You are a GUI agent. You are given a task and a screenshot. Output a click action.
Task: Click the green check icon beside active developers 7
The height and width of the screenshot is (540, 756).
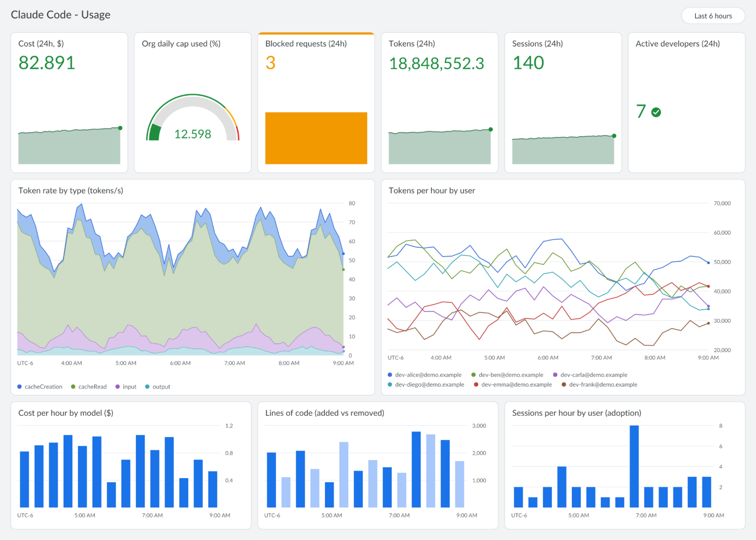pos(656,112)
